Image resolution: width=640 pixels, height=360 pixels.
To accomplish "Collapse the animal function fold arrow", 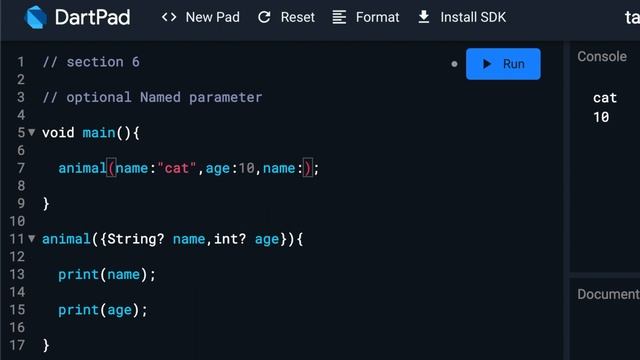I will click(31, 238).
